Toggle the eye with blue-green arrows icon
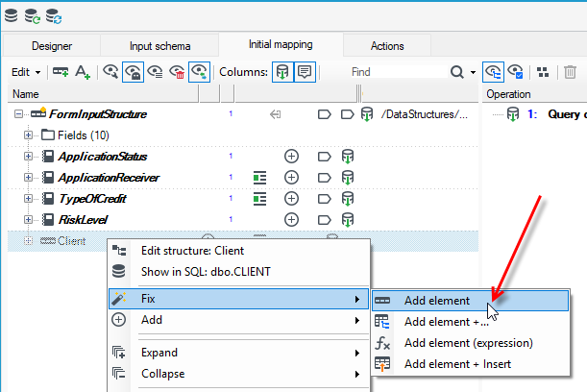 (199, 72)
